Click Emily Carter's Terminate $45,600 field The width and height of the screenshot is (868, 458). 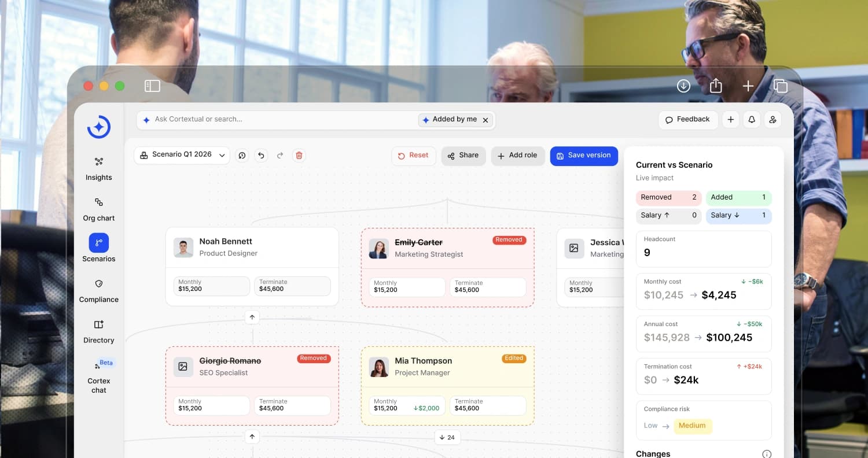click(x=488, y=287)
